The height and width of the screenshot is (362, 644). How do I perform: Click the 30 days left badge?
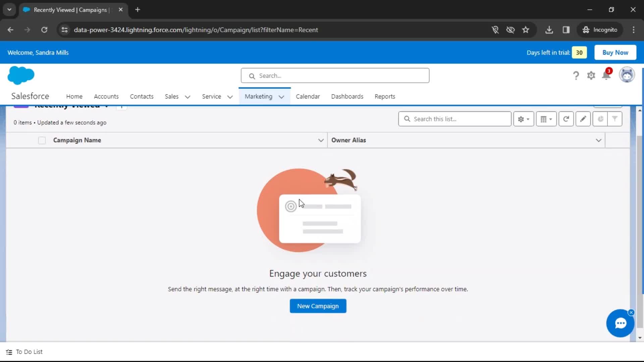[579, 53]
